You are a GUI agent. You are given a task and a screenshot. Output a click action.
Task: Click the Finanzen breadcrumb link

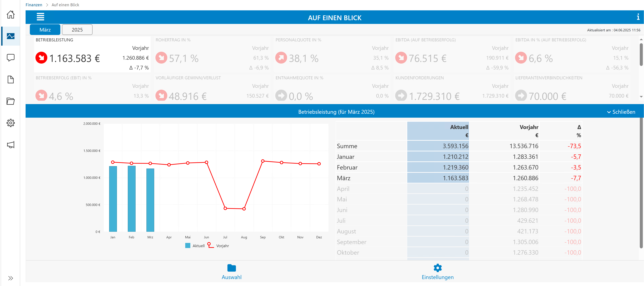pos(34,5)
